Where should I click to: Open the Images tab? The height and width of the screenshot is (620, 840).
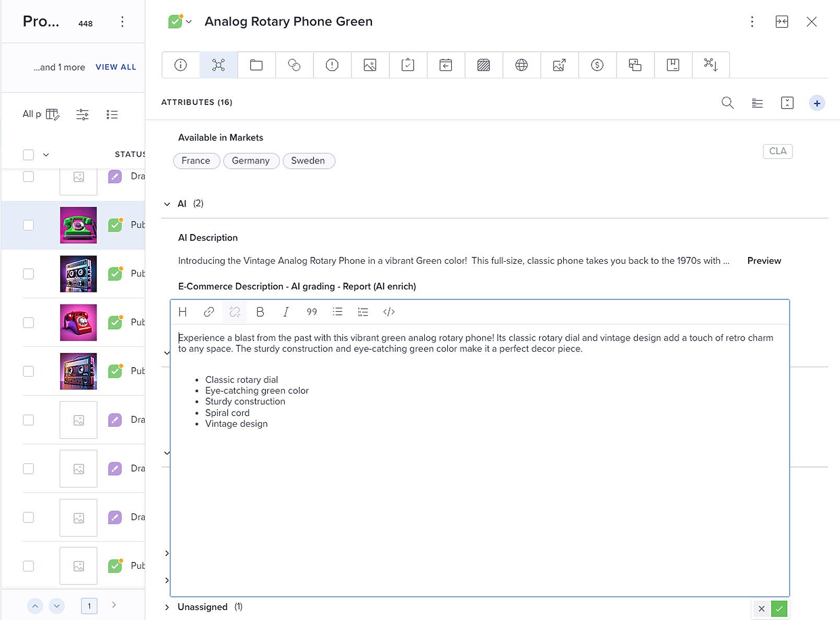(370, 65)
